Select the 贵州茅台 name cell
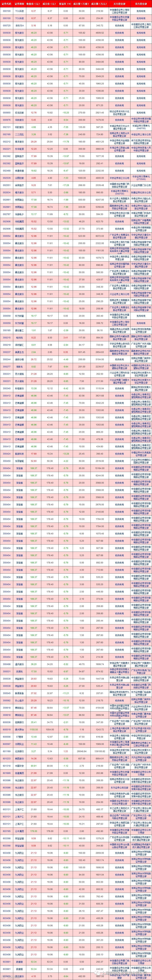 click(x=20, y=730)
